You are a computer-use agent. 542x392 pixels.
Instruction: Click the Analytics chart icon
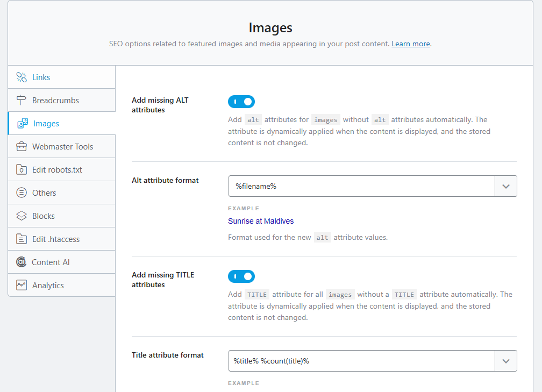(22, 286)
